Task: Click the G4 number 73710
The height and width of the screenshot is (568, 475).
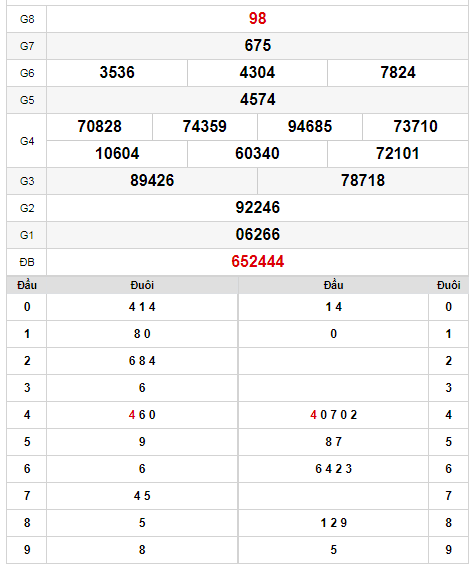Action: [416, 127]
